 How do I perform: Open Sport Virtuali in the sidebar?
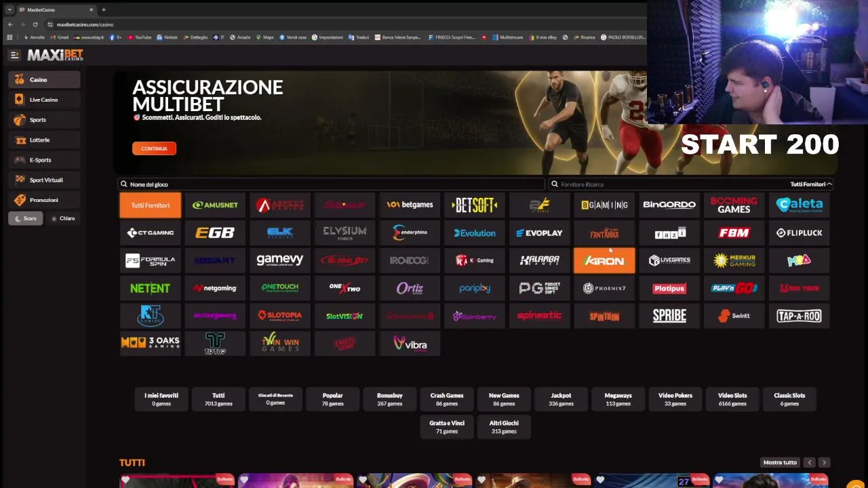44,180
